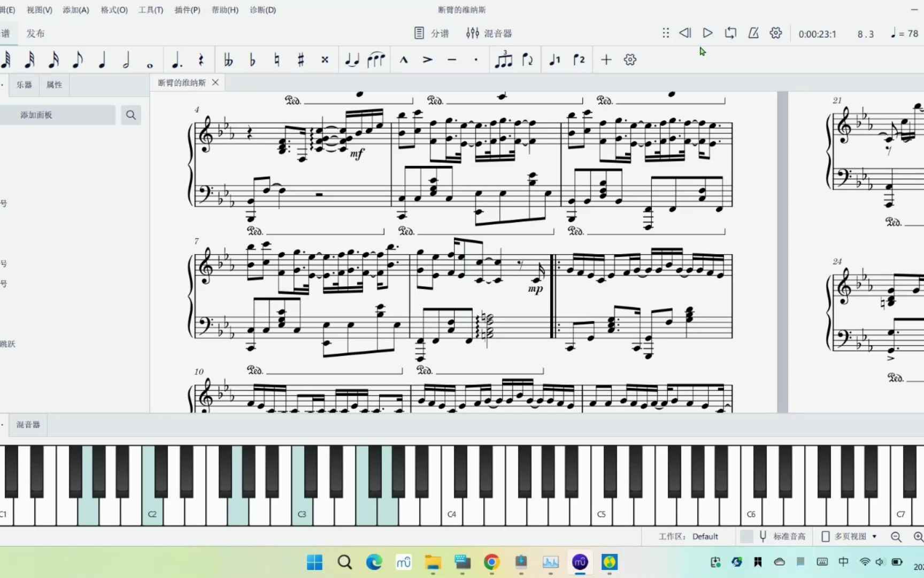Image resolution: width=924 pixels, height=578 pixels.
Task: Open note toolbar customize gear
Action: pos(630,59)
